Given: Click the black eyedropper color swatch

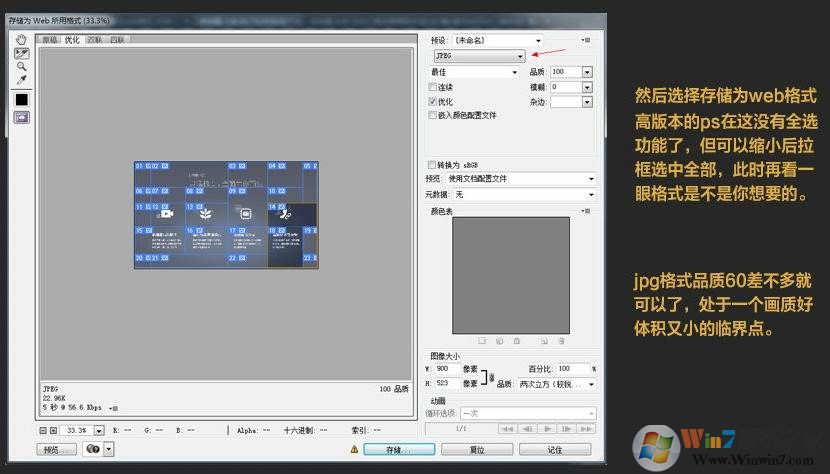Looking at the screenshot, I should 21,99.
